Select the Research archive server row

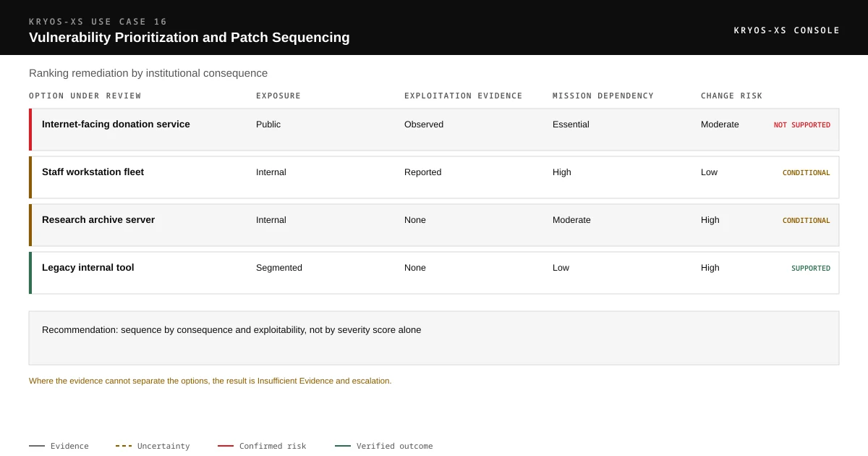pos(434,225)
